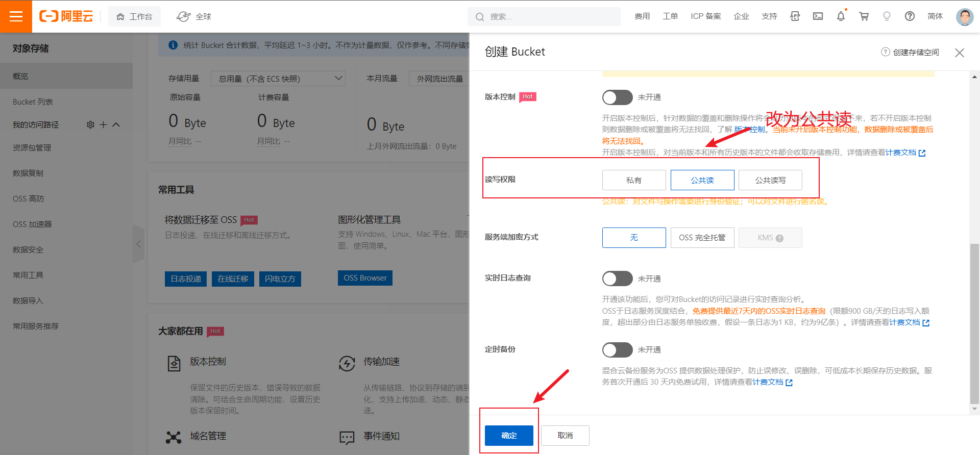Screen dimensions: 980x455
Task: Choose 公共读写 permission option
Action: (x=770, y=180)
